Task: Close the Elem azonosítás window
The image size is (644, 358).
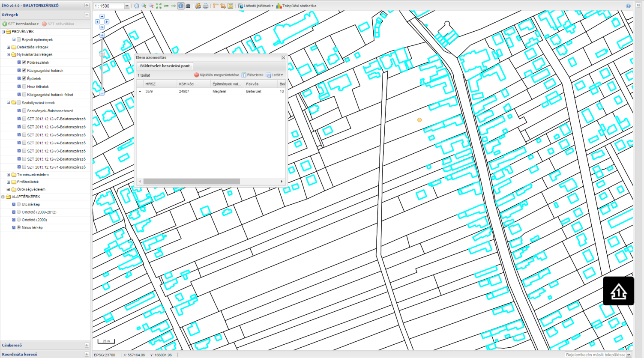Action: click(283, 57)
